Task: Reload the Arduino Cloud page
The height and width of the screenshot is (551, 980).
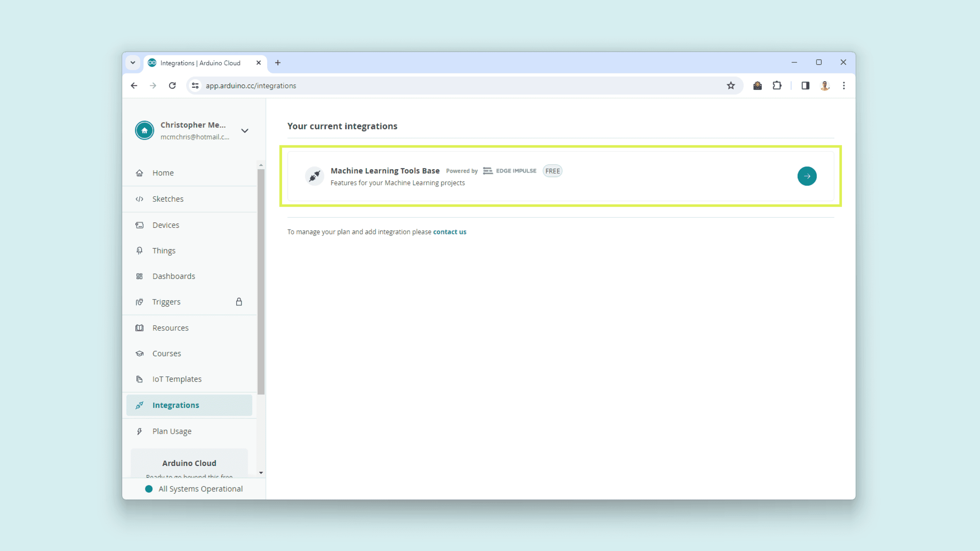Action: [x=172, y=86]
